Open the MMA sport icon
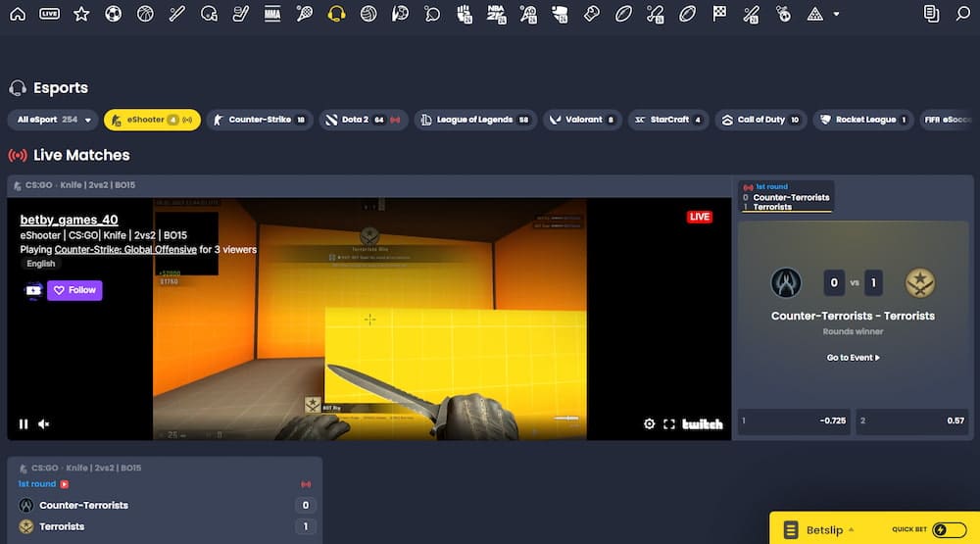This screenshot has height=544, width=980. pos(272,14)
